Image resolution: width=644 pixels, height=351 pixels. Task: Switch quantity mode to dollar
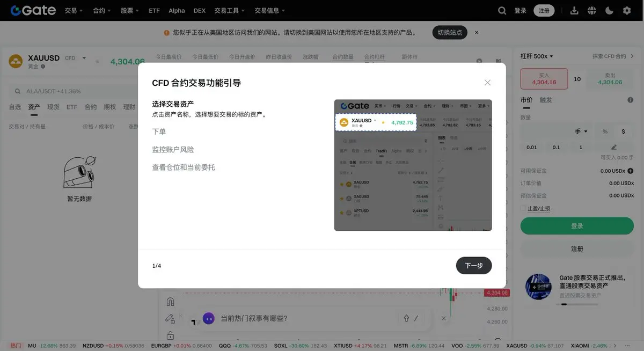point(623,131)
